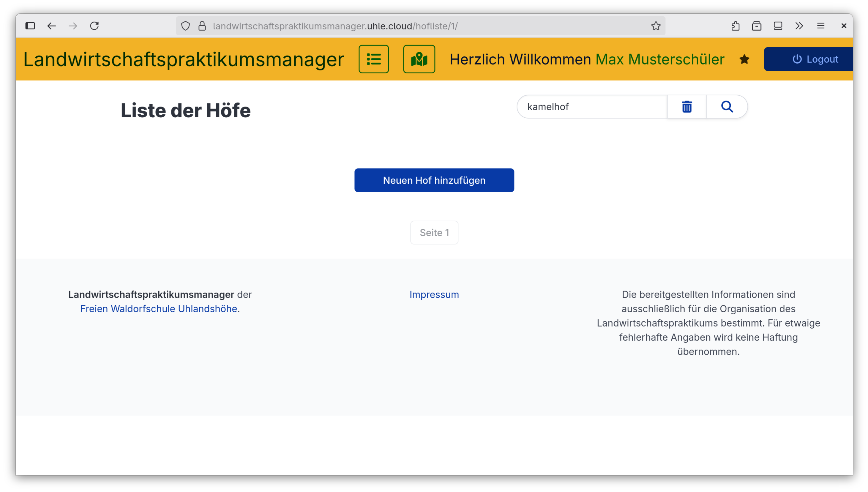
Task: Click the logout power icon
Action: coord(797,59)
